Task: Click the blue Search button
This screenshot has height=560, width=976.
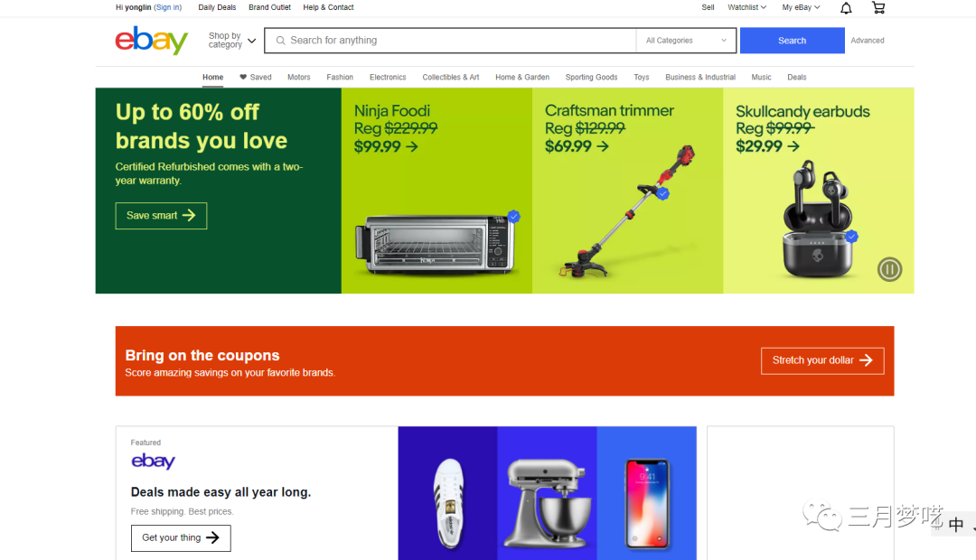Action: (792, 41)
